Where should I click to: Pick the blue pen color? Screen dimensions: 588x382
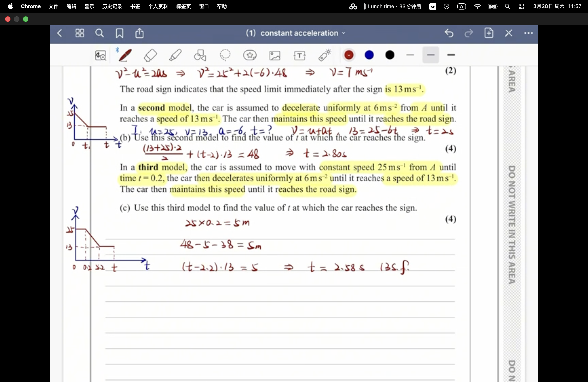369,55
